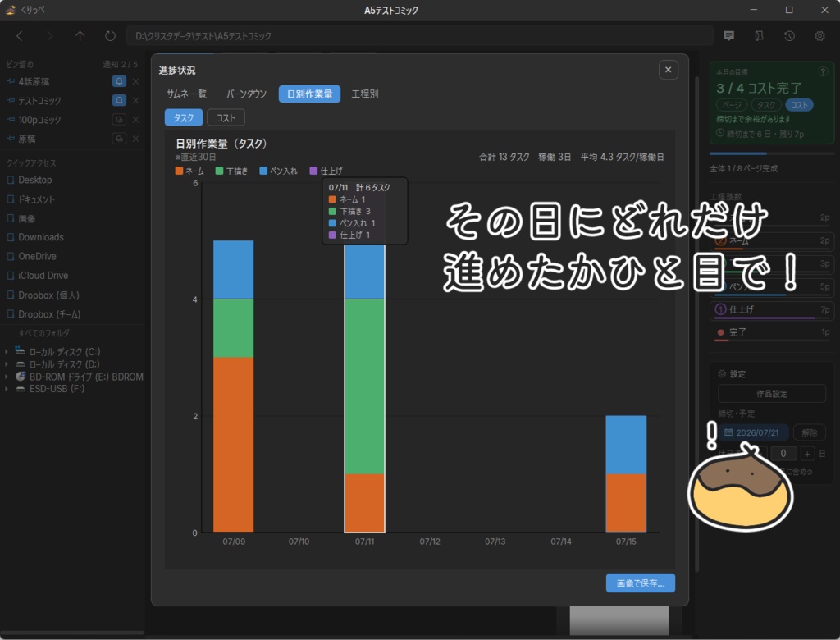Viewport: 840px width, 640px height.
Task: Click the path address bar
Action: coord(419,36)
